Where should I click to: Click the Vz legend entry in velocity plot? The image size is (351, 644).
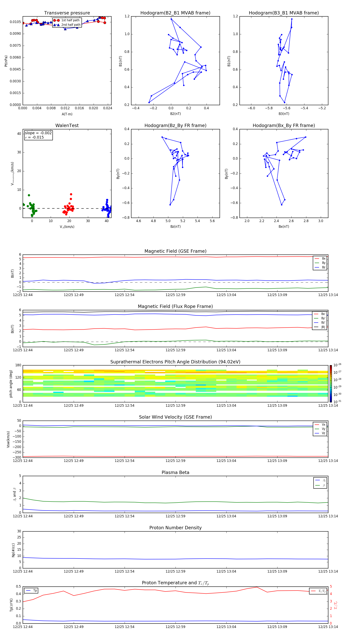coord(320,433)
